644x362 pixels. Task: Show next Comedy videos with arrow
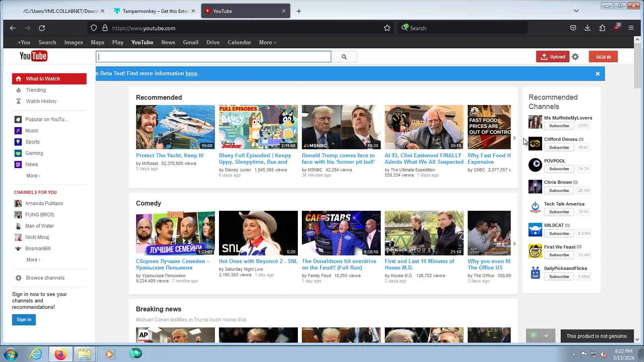point(514,244)
